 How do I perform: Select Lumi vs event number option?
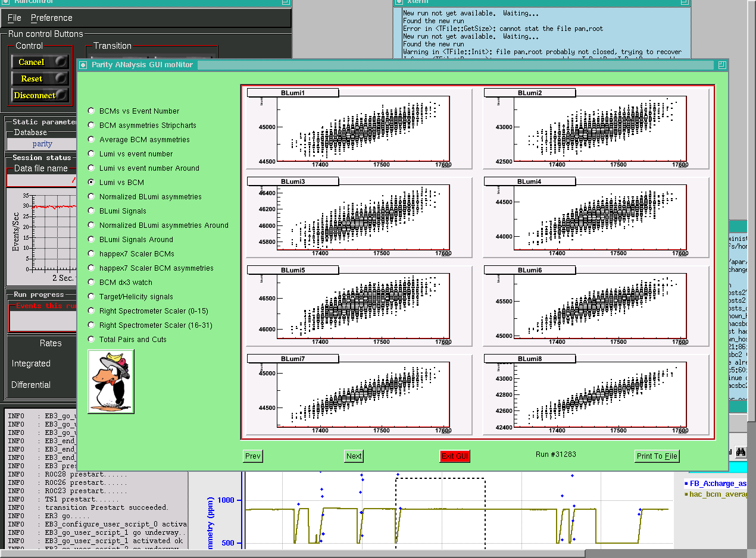pyautogui.click(x=91, y=153)
